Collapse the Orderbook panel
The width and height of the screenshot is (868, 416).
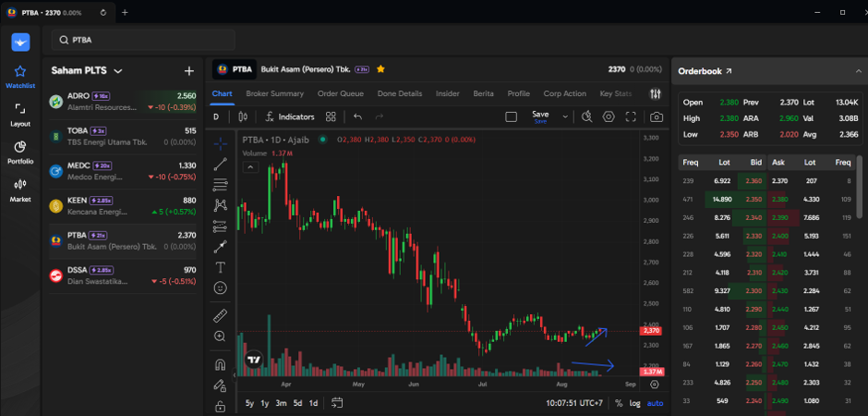click(x=859, y=71)
